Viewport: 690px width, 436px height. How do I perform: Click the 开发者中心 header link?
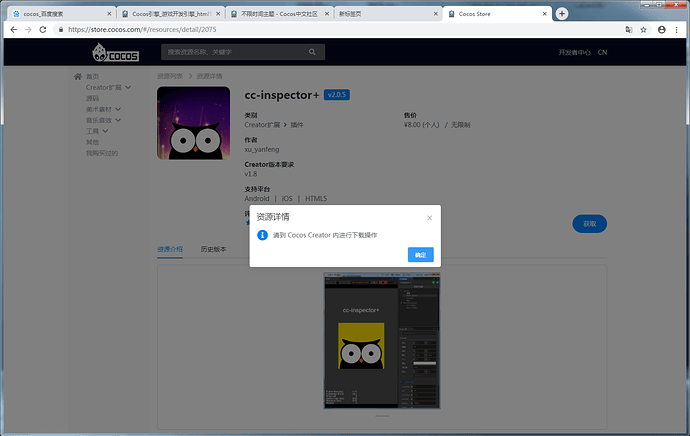coord(574,52)
